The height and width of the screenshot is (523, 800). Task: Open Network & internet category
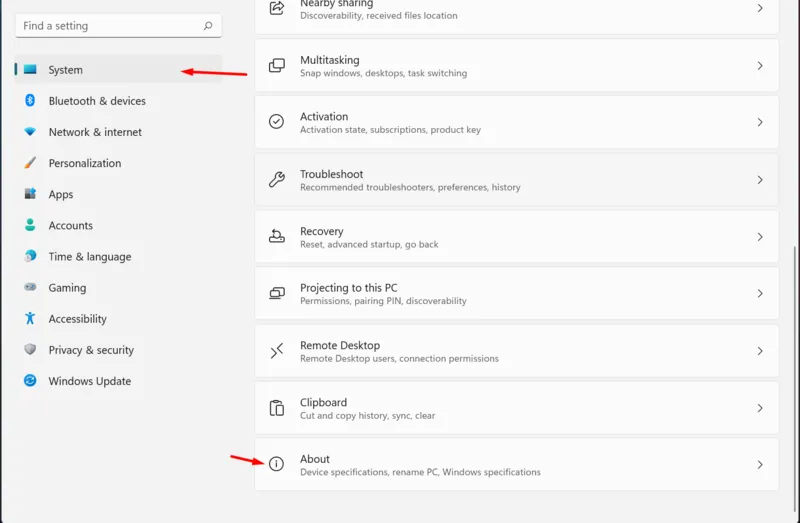tap(118, 132)
